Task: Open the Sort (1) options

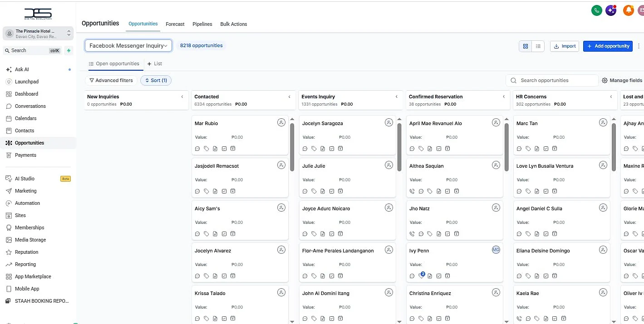Action: tap(156, 80)
